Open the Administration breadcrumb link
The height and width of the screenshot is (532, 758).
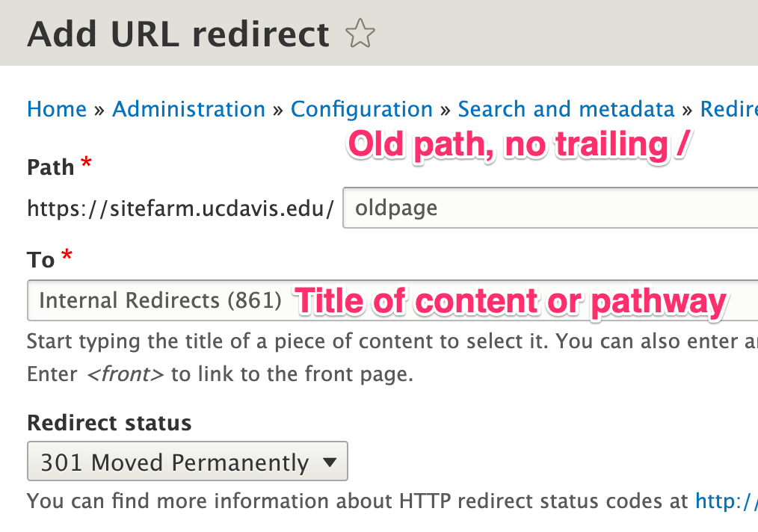click(188, 109)
